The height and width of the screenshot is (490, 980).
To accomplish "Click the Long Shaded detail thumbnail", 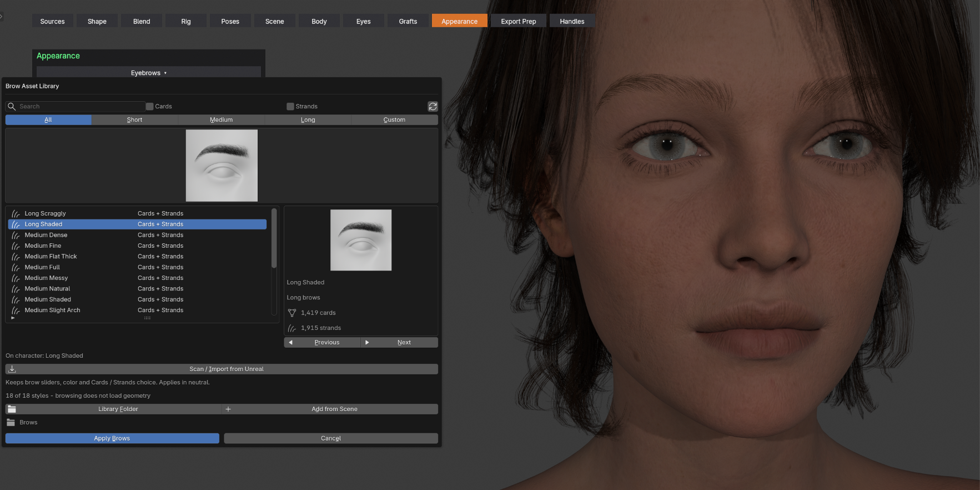I will click(x=361, y=240).
